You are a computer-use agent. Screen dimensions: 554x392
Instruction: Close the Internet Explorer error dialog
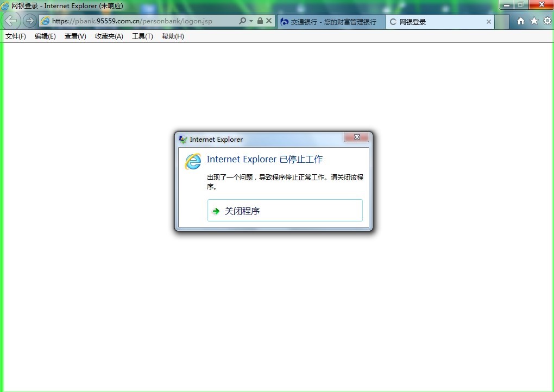[x=357, y=137]
